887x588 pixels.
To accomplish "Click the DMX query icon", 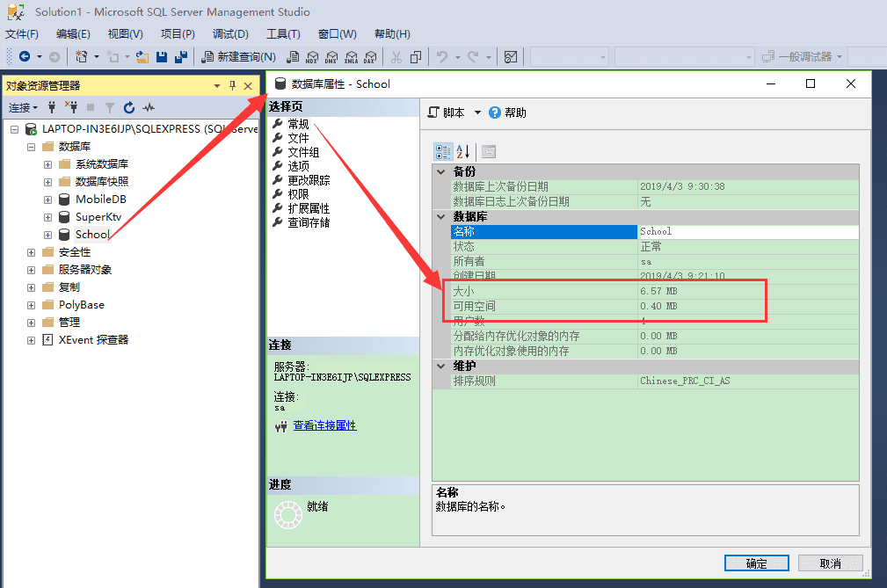I will point(331,56).
